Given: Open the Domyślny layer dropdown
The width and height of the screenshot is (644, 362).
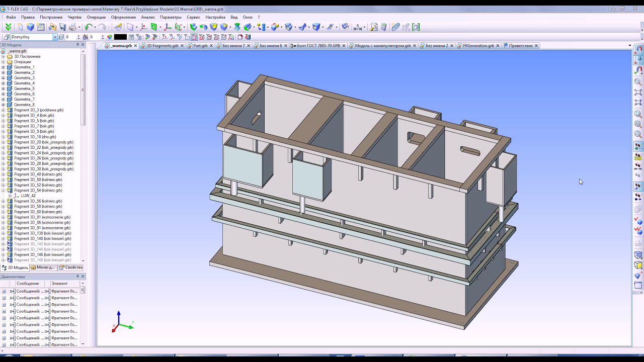Looking at the screenshot, I should click(x=55, y=37).
